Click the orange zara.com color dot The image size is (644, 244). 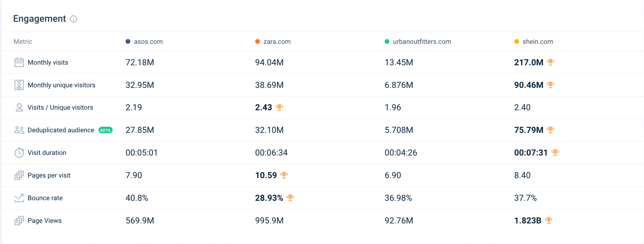coord(258,41)
